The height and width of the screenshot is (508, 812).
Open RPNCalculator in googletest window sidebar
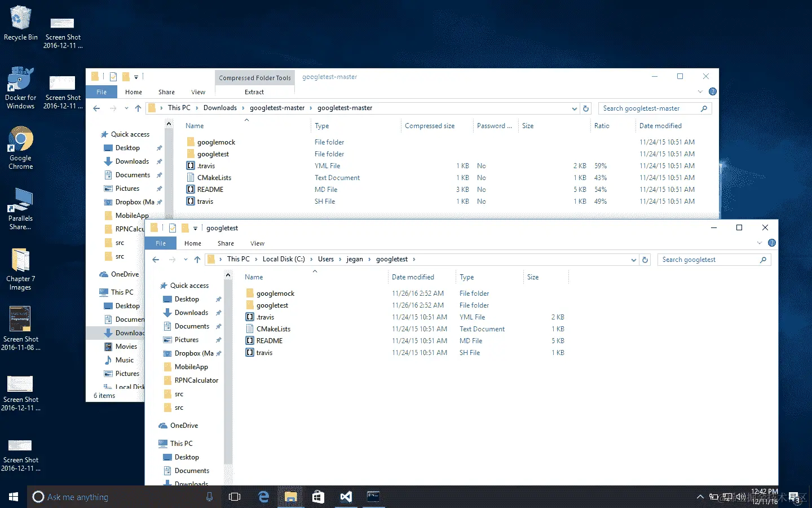pyautogui.click(x=191, y=380)
